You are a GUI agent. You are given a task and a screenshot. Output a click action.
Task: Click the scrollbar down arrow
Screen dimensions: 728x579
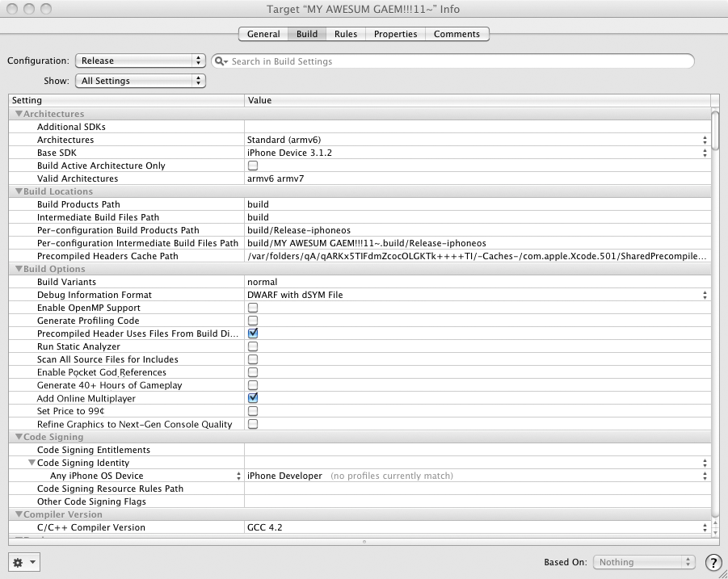pos(715,533)
